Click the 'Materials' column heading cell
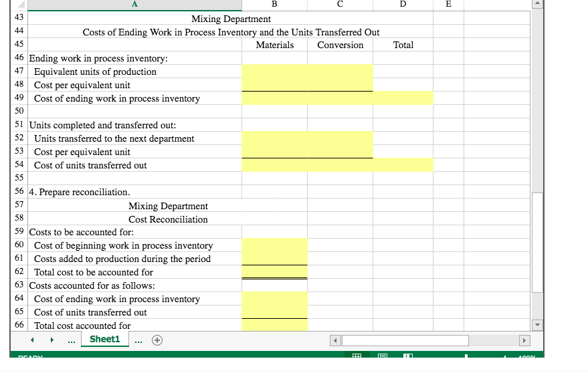Image resolution: width=588 pixels, height=375 pixels. 274,45
